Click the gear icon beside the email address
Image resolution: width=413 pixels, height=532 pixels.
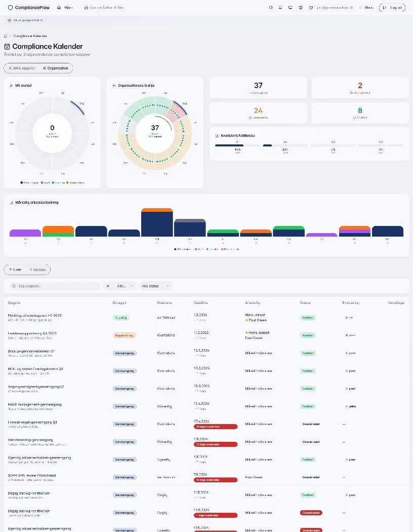[x=311, y=8]
